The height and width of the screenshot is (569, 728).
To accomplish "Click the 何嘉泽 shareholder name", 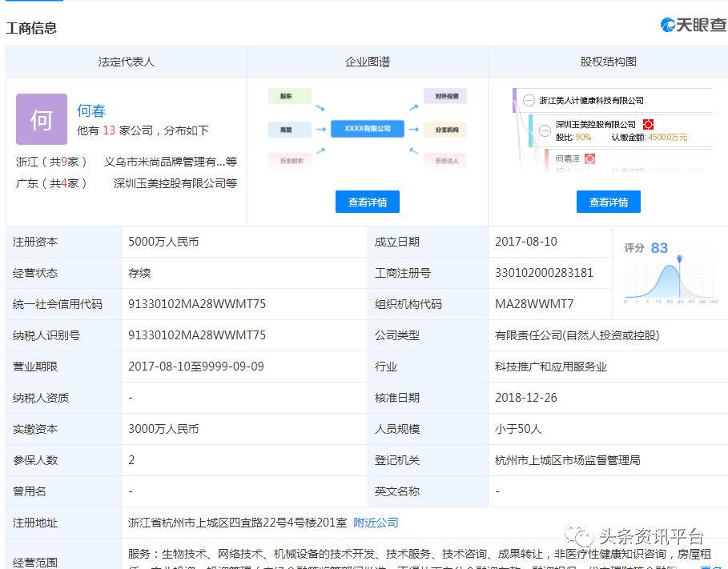I will click(567, 158).
